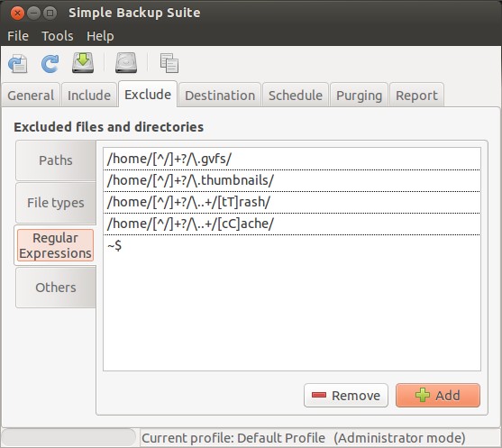Click the backup now drive icon

tap(83, 63)
